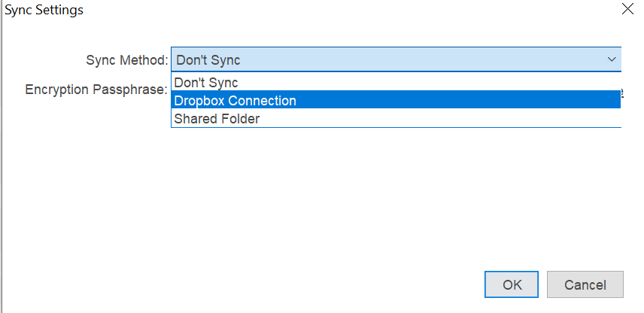
Task: Close the Sync Settings dialog with X
Action: (x=627, y=8)
